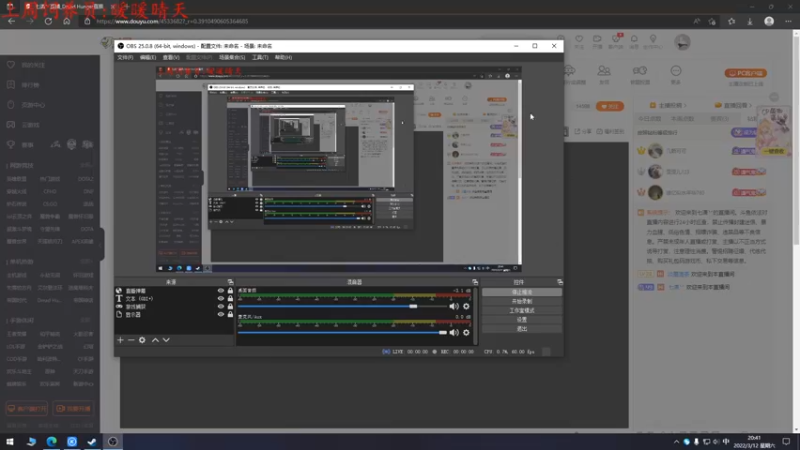Select the text (GDI+) source row
800x450 pixels.
tap(174, 298)
